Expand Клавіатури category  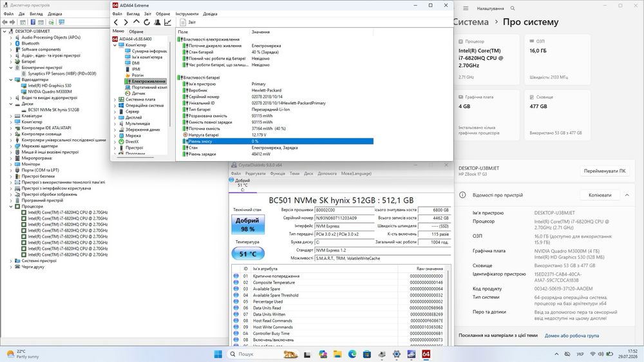pyautogui.click(x=11, y=116)
